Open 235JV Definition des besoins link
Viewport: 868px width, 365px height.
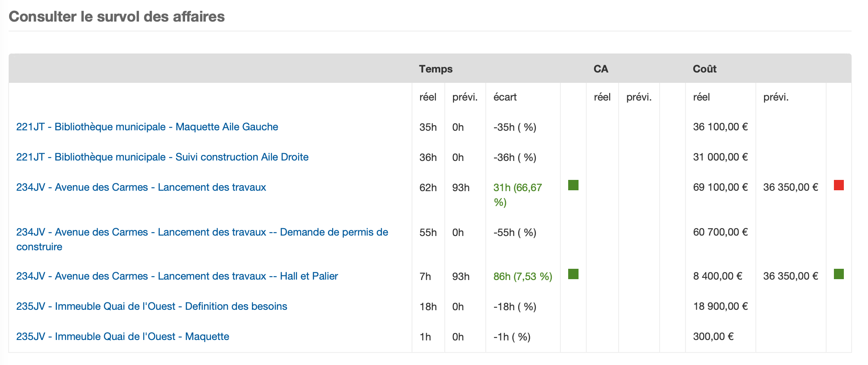pyautogui.click(x=151, y=306)
